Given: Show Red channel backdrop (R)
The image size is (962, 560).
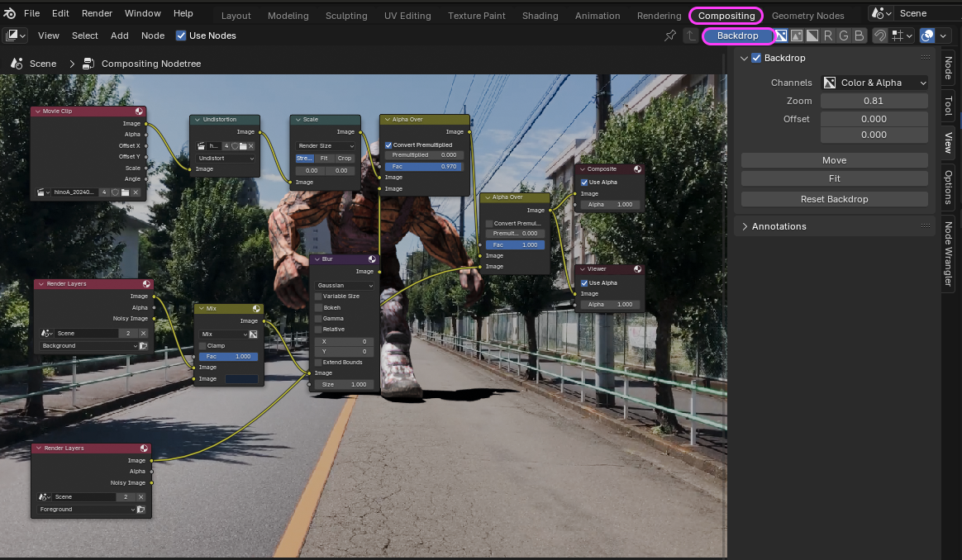Looking at the screenshot, I should pyautogui.click(x=828, y=36).
